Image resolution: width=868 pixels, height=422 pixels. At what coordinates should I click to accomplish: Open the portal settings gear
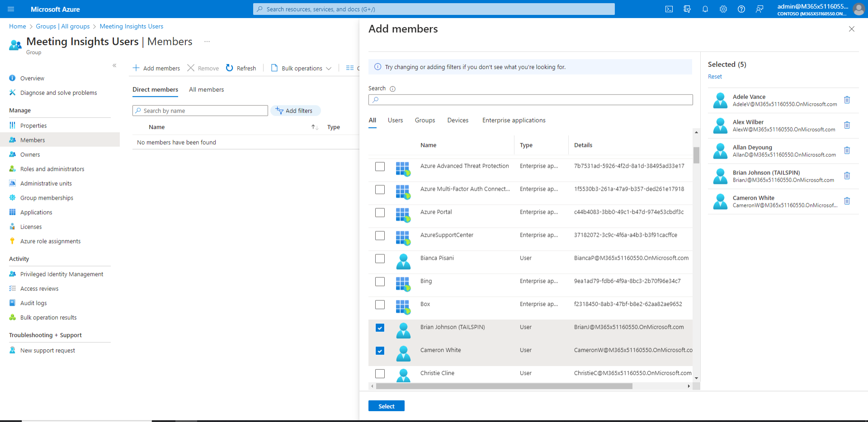723,9
